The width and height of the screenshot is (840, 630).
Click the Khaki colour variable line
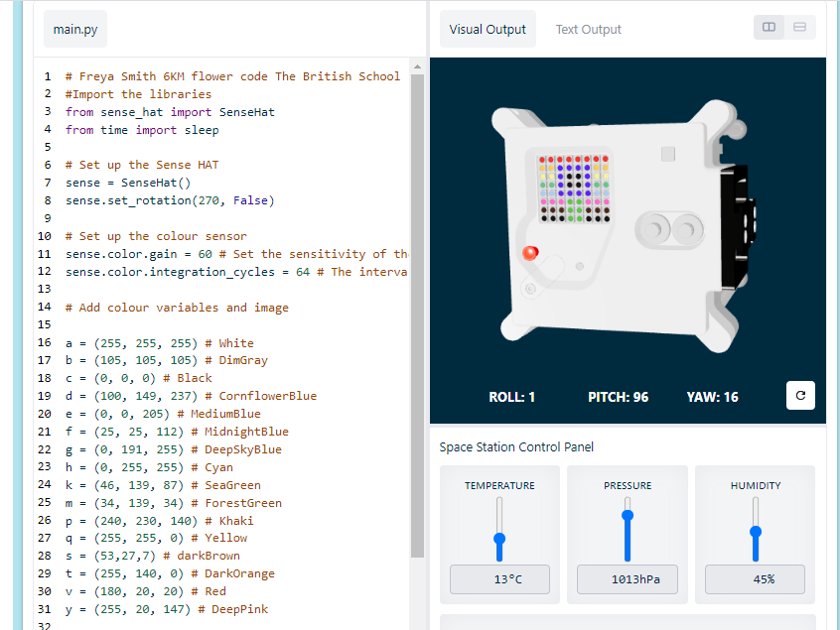click(x=160, y=521)
